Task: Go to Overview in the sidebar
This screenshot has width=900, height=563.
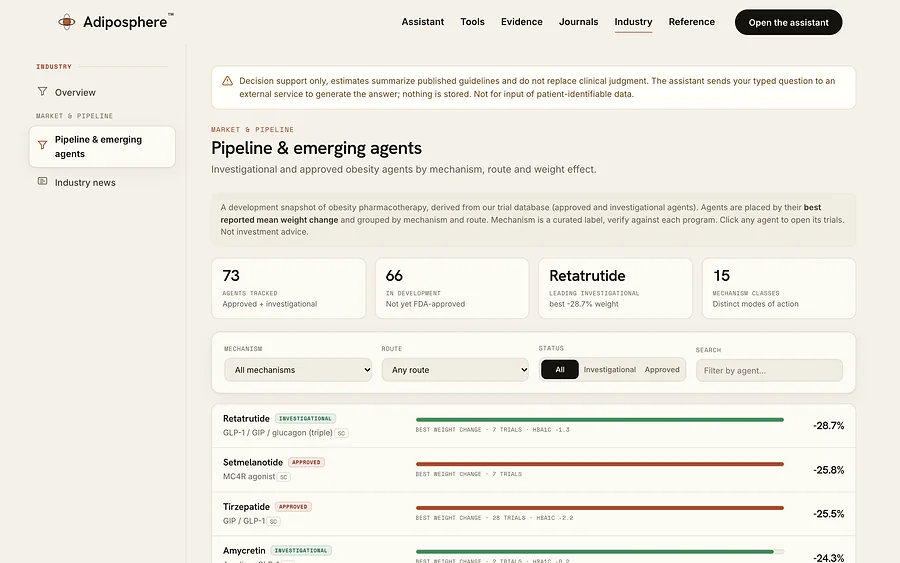Action: (102, 92)
